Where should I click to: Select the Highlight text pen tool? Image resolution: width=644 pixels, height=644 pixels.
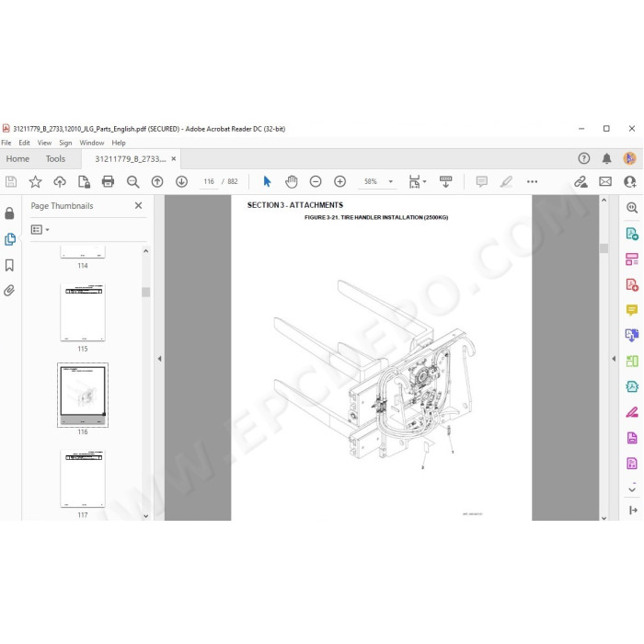506,181
